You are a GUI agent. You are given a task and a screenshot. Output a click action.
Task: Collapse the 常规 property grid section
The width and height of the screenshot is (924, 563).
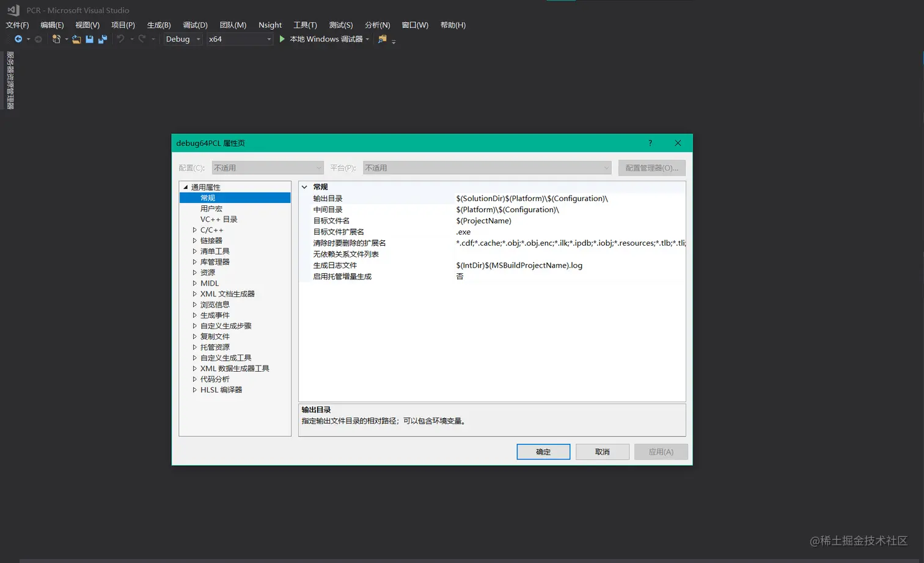tap(304, 187)
